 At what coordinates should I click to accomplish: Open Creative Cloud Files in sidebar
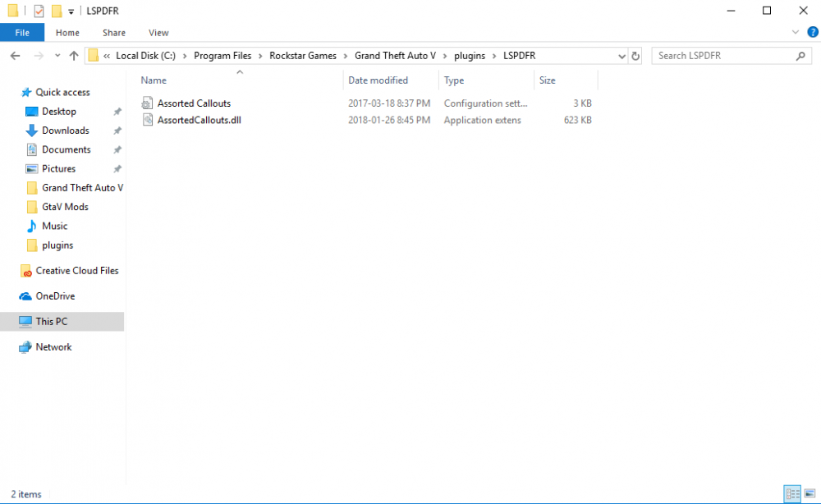(x=77, y=271)
